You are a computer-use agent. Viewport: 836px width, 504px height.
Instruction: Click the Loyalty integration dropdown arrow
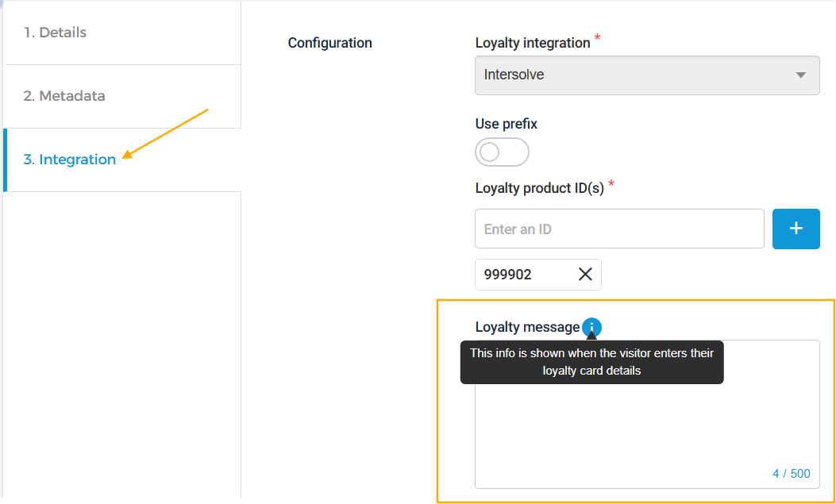click(x=800, y=75)
